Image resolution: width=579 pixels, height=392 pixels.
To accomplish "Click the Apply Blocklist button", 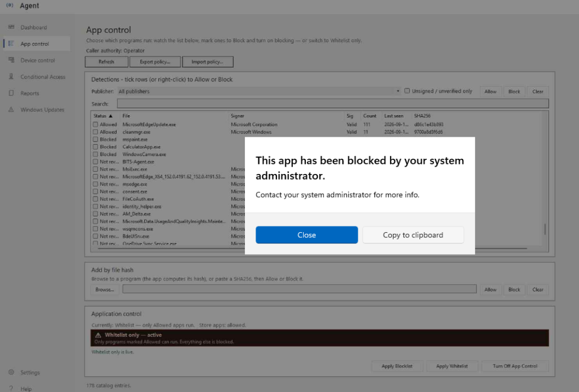I will (x=397, y=366).
